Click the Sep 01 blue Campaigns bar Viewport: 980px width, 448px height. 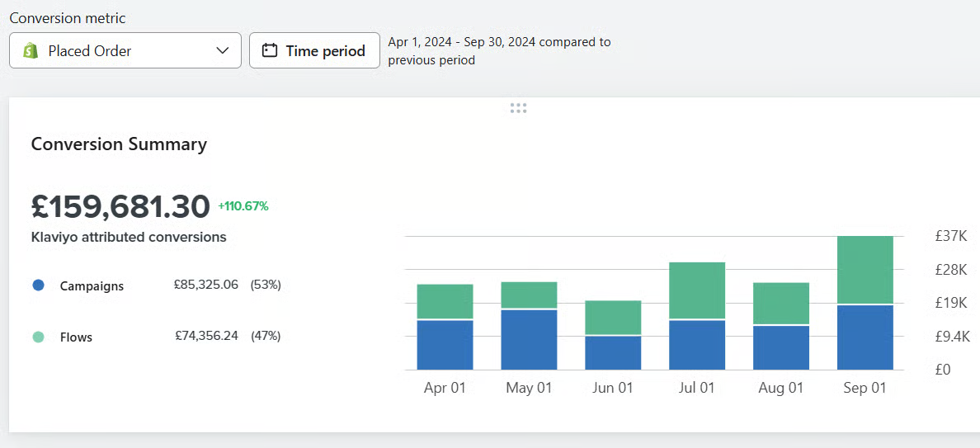coord(865,337)
